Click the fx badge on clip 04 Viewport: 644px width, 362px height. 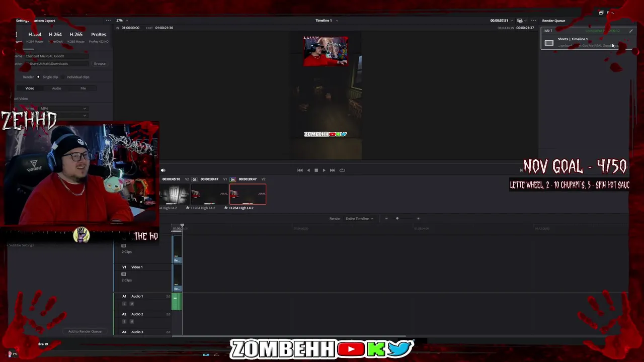[x=226, y=208]
